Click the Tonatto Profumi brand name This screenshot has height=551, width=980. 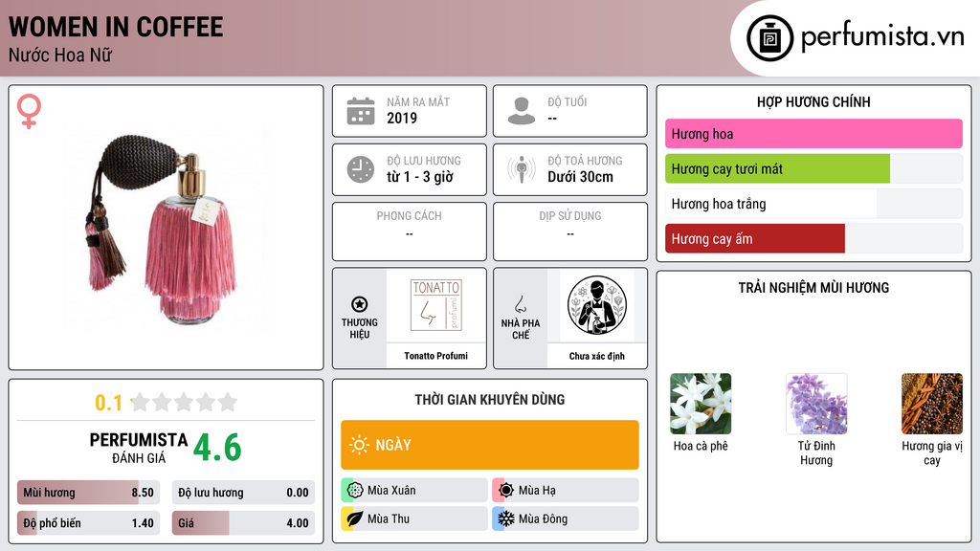pos(435,356)
